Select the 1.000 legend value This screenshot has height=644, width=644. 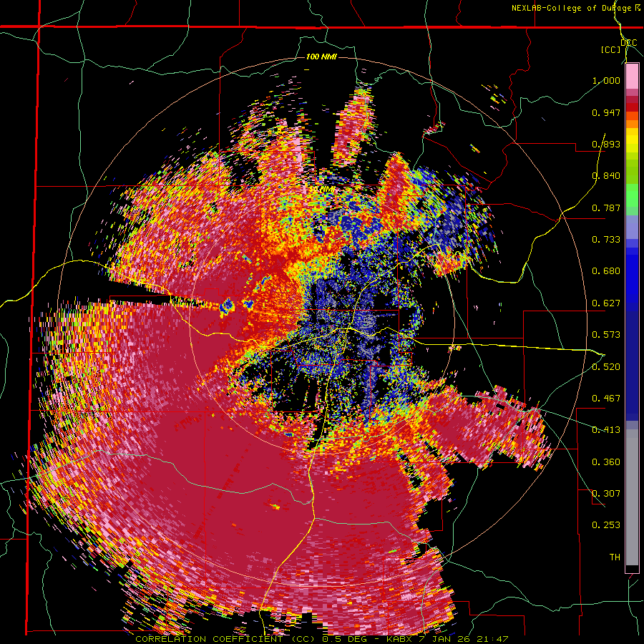click(606, 80)
